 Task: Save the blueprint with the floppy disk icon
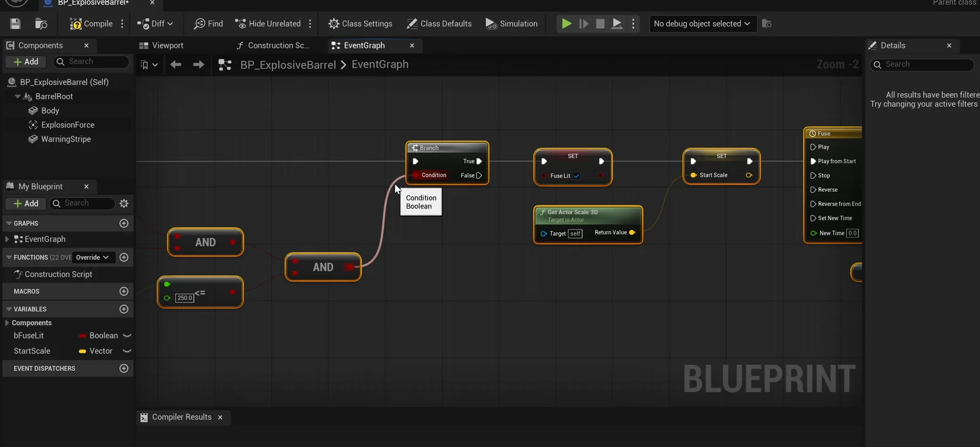tap(15, 24)
